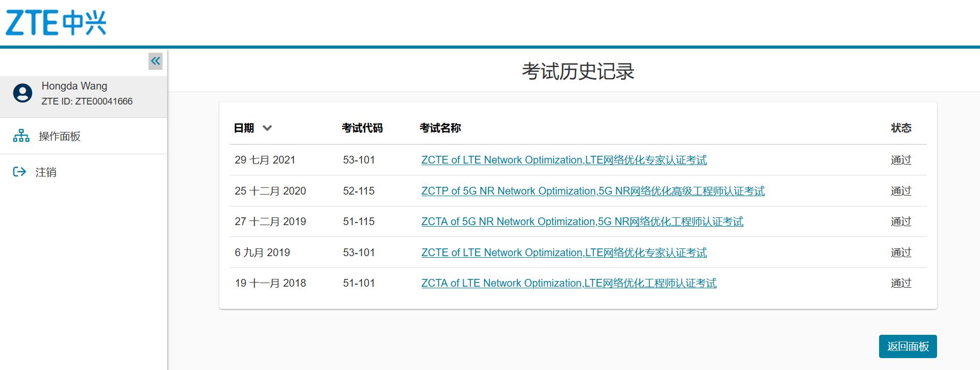Click the user avatar icon
The width and height of the screenshot is (980, 370).
coord(23,93)
